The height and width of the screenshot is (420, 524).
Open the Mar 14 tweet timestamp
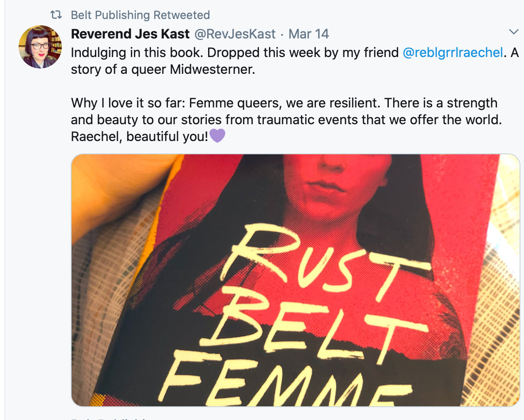[309, 34]
